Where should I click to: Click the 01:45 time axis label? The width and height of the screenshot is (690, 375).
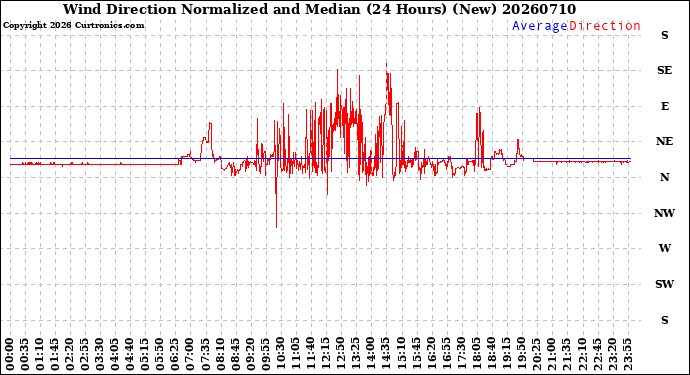(x=55, y=355)
